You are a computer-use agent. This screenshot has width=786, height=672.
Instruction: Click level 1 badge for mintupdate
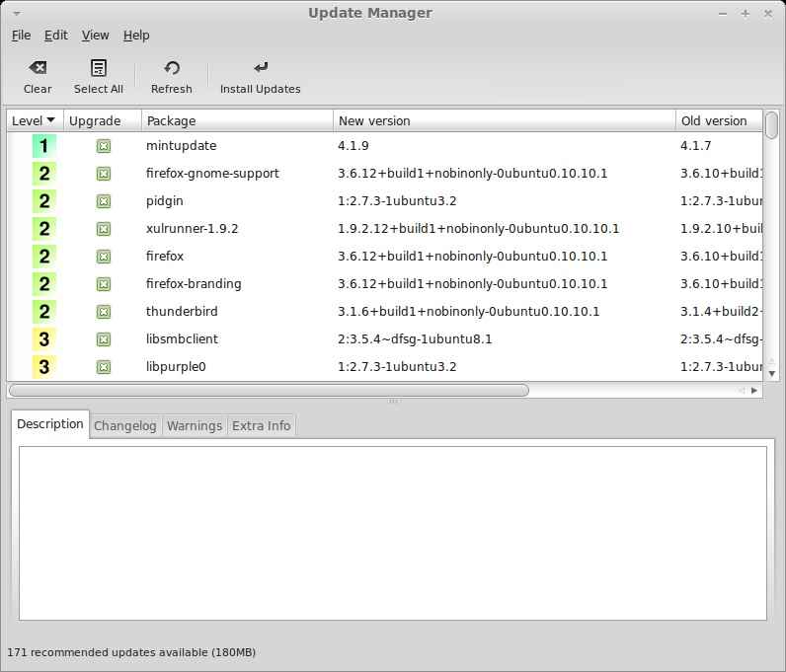pyautogui.click(x=44, y=146)
